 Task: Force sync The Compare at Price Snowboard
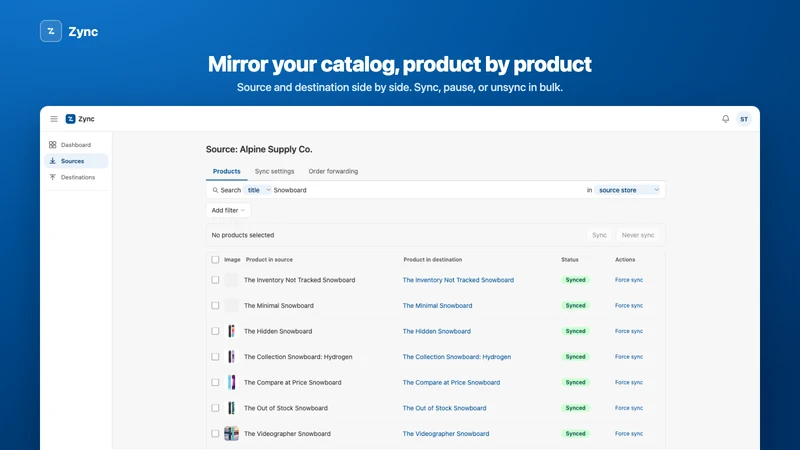tap(629, 382)
